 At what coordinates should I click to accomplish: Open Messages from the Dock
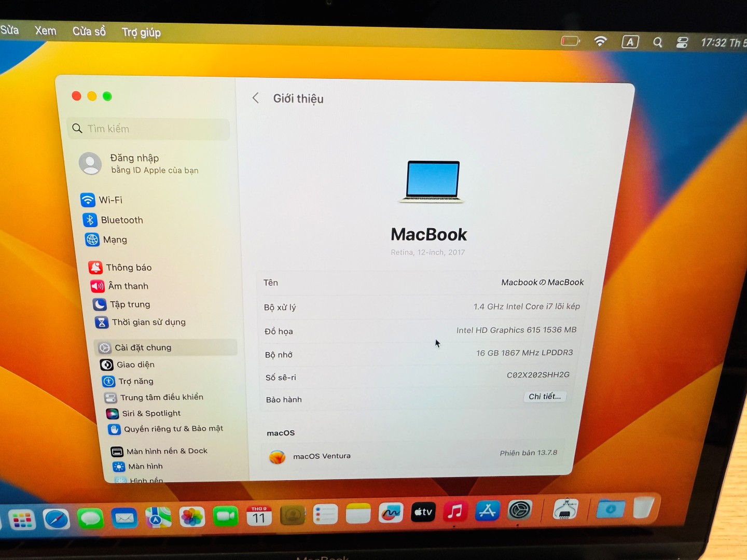tap(90, 518)
